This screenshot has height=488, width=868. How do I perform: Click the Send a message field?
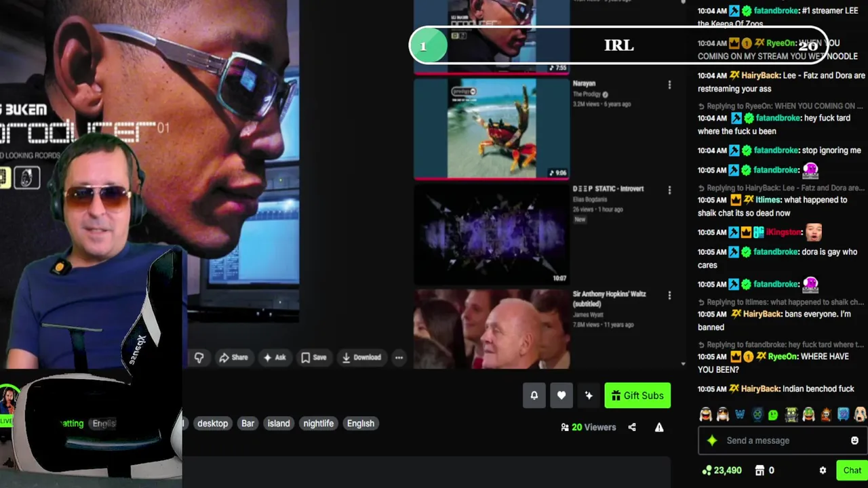click(x=783, y=441)
